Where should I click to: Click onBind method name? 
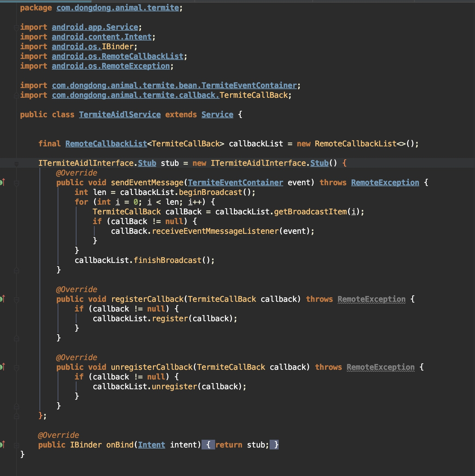(120, 445)
